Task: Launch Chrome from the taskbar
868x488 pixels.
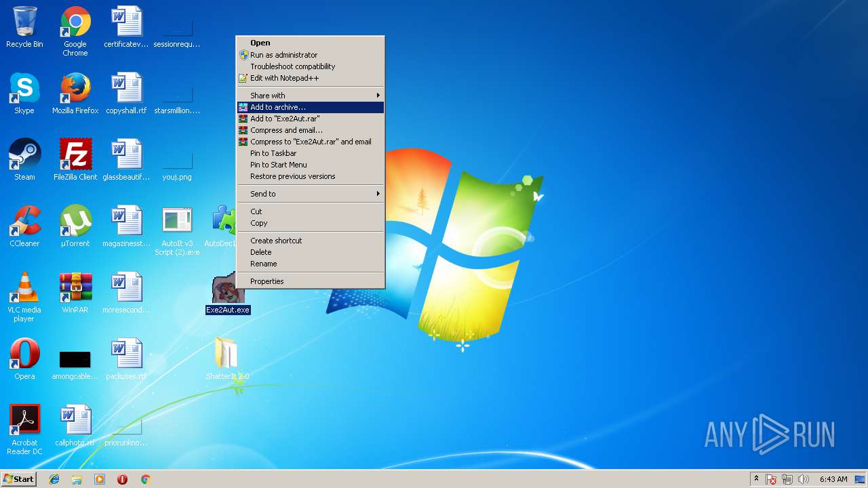Action: (145, 479)
